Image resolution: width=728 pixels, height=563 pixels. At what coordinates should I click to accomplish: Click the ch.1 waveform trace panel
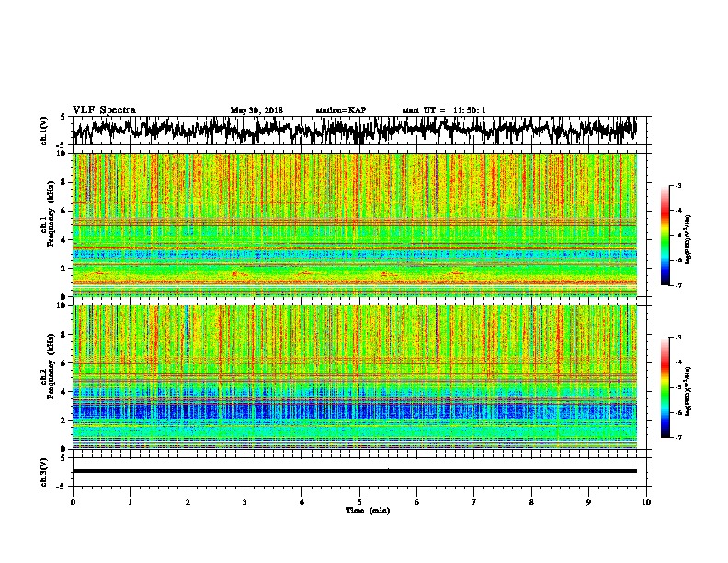[359, 131]
